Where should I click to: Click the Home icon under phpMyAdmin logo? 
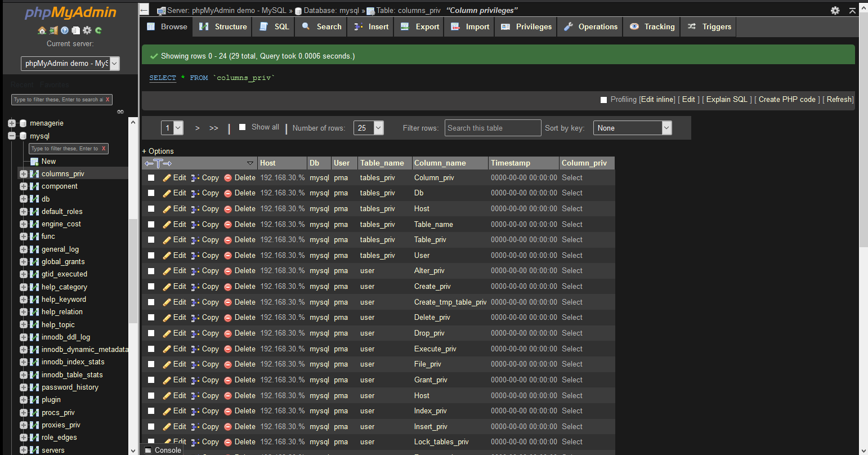point(42,30)
